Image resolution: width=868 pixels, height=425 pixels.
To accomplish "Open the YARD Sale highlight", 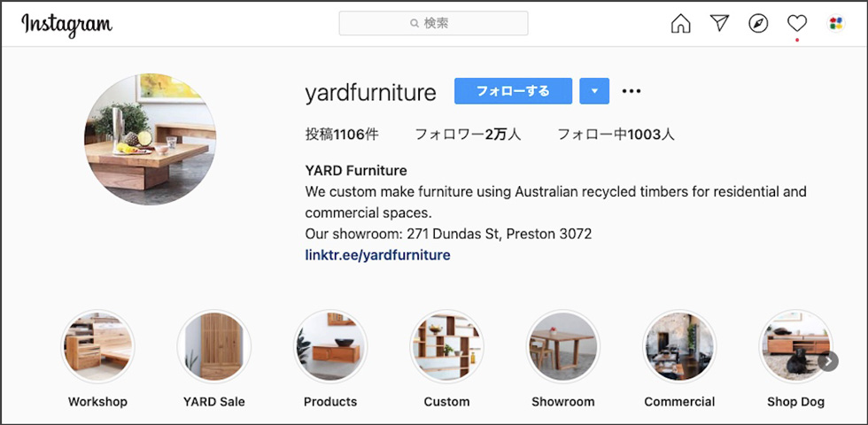I will pyautogui.click(x=213, y=346).
